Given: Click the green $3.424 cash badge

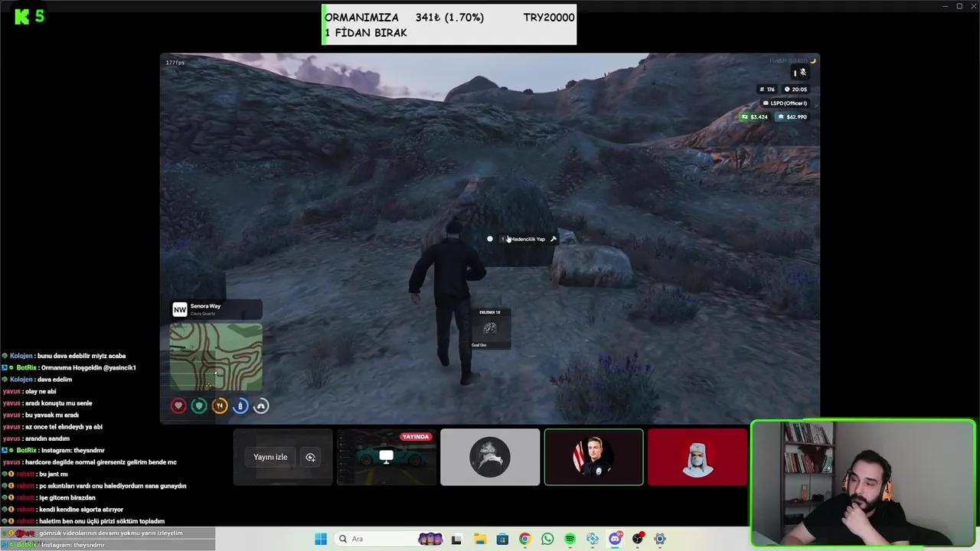Looking at the screenshot, I should (x=754, y=117).
